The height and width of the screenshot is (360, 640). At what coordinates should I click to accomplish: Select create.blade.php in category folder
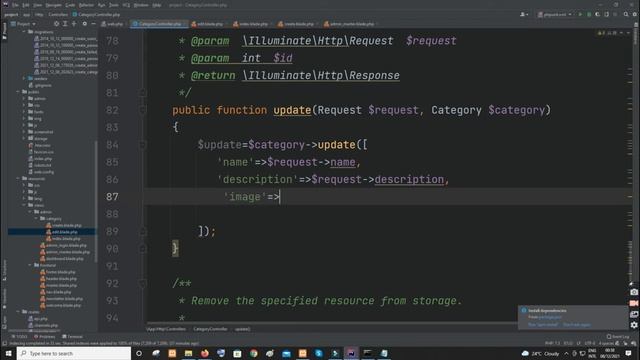(64, 225)
